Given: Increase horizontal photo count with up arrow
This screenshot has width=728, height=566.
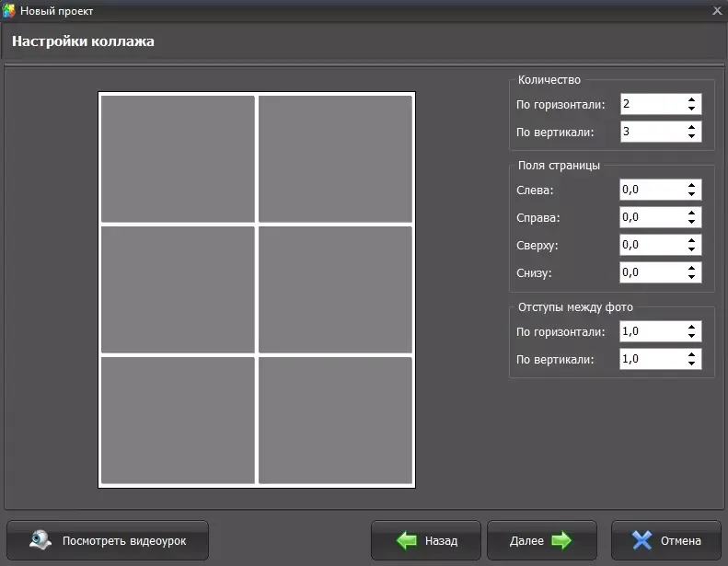Looking at the screenshot, I should pos(691,99).
